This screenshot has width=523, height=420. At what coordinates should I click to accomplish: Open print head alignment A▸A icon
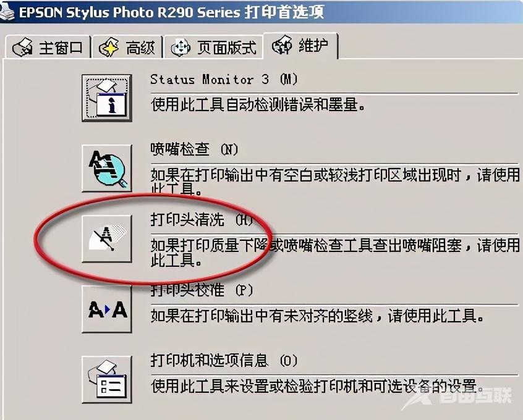point(107,309)
